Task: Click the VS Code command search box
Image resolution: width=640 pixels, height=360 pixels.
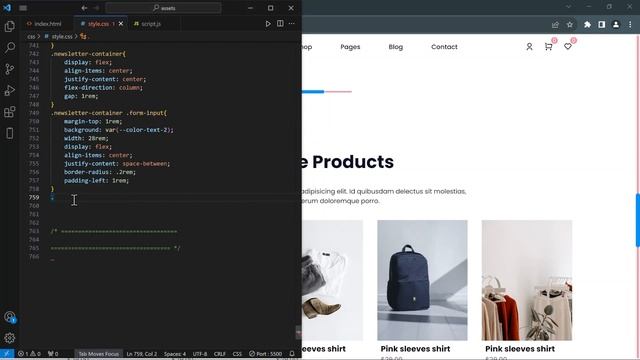Action: tap(164, 8)
